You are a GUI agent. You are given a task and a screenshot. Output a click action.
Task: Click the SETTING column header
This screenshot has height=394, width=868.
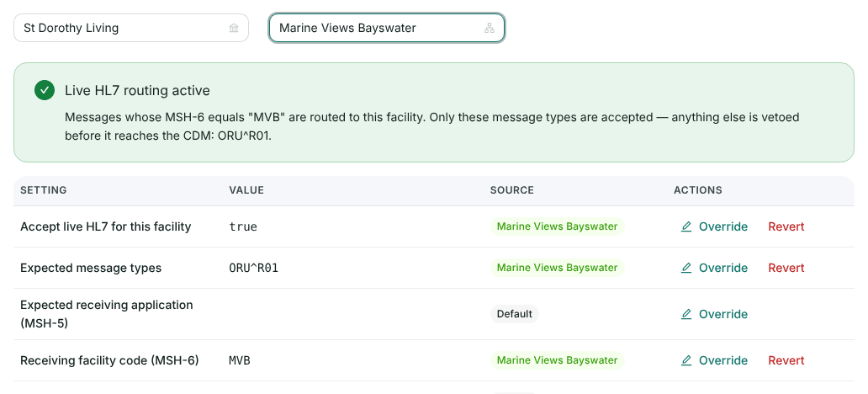click(43, 190)
